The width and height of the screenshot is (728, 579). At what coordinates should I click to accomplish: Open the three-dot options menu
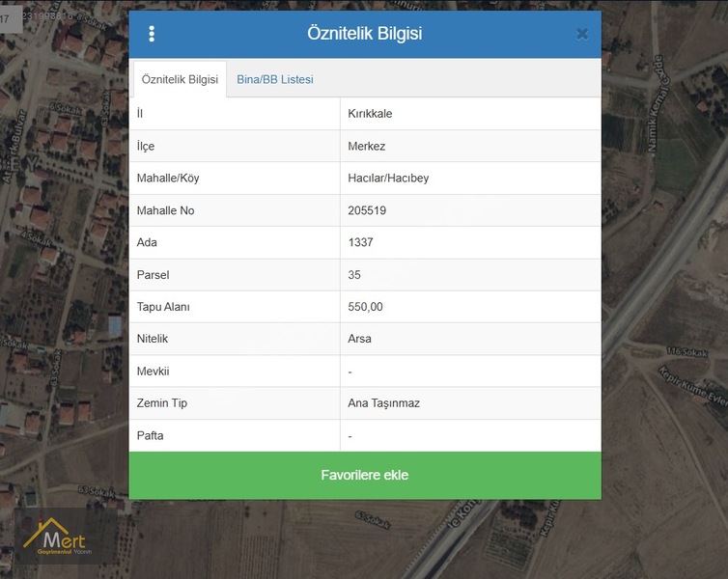tap(152, 34)
